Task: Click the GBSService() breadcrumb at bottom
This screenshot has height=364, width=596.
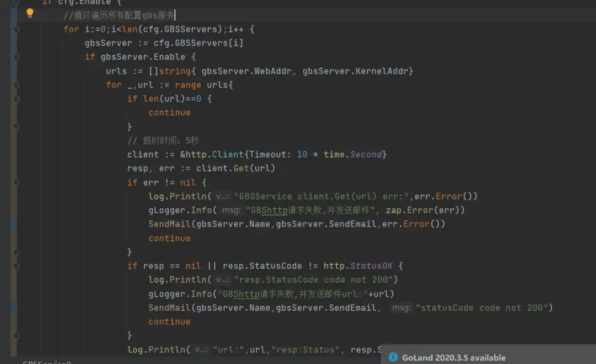Action: tap(46, 362)
